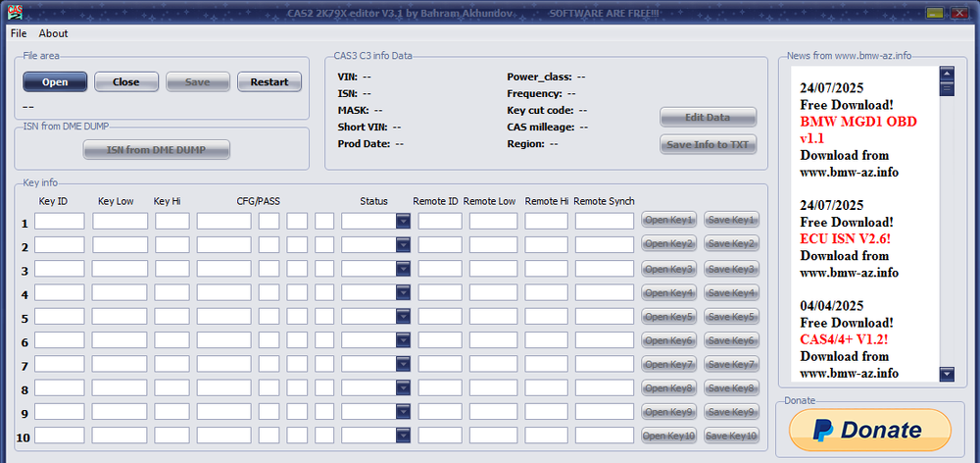Click the news panel scrollbar thumb
This screenshot has height=463, width=980.
coord(947,89)
